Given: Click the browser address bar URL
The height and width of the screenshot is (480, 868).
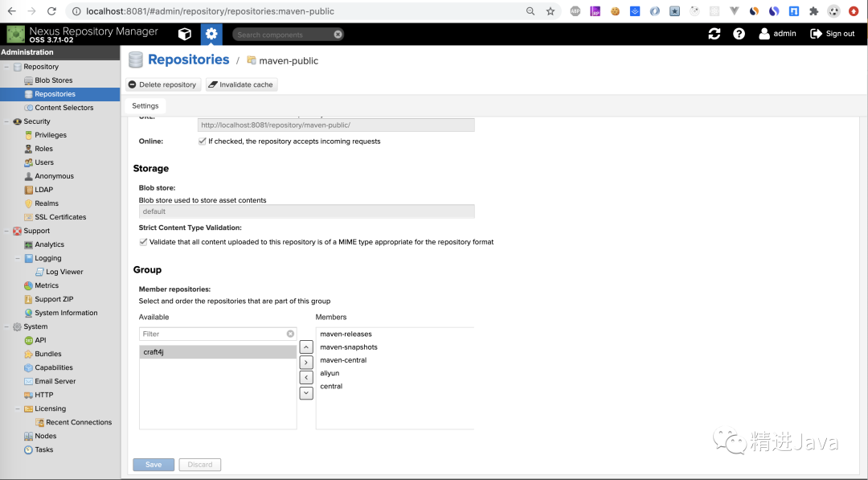Looking at the screenshot, I should [x=211, y=11].
